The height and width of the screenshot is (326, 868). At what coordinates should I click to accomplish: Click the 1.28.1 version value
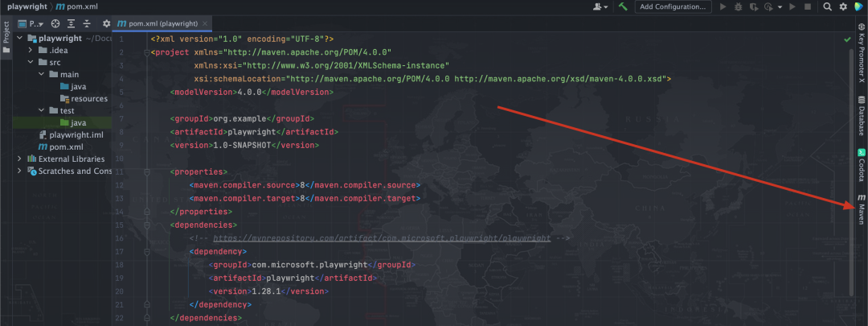coord(268,291)
